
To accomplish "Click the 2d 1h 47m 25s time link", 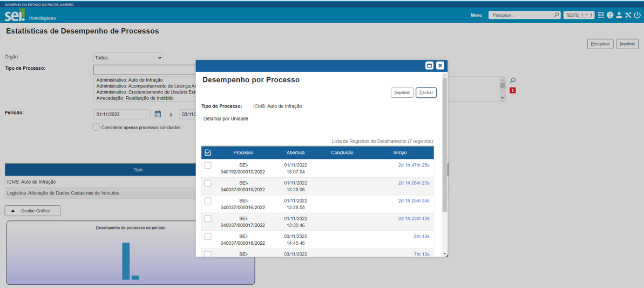I will [x=413, y=165].
